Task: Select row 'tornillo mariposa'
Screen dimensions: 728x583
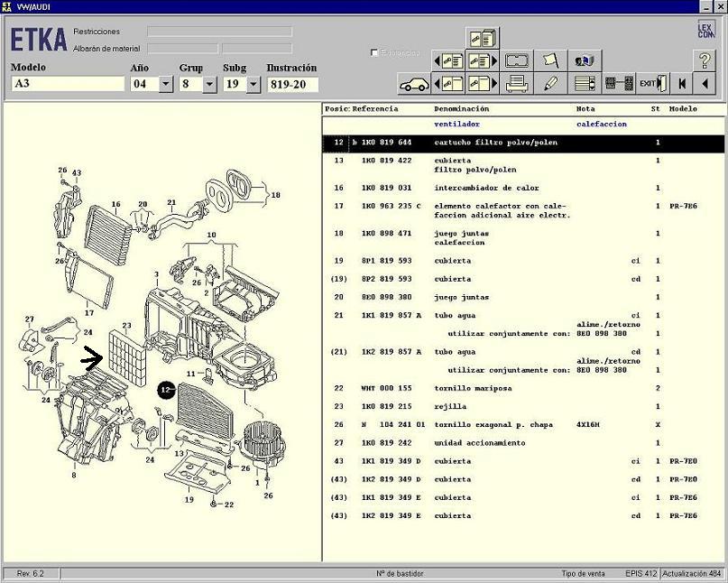Action: coord(523,388)
